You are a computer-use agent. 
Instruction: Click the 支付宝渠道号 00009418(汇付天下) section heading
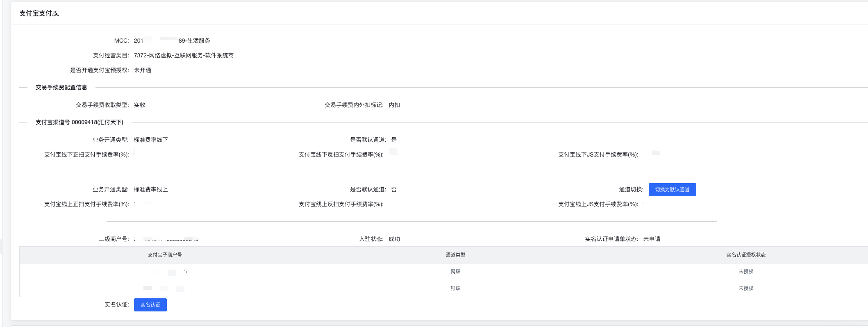pos(80,122)
